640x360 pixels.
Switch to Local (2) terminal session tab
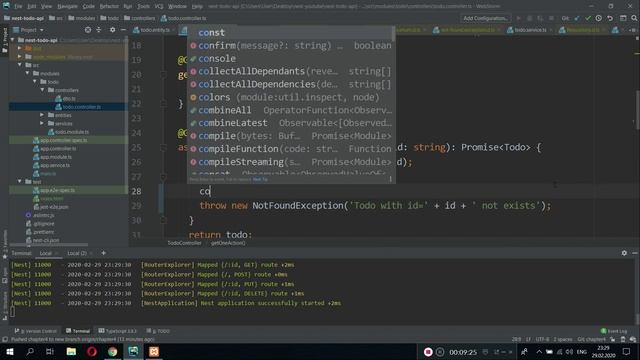coord(77,253)
